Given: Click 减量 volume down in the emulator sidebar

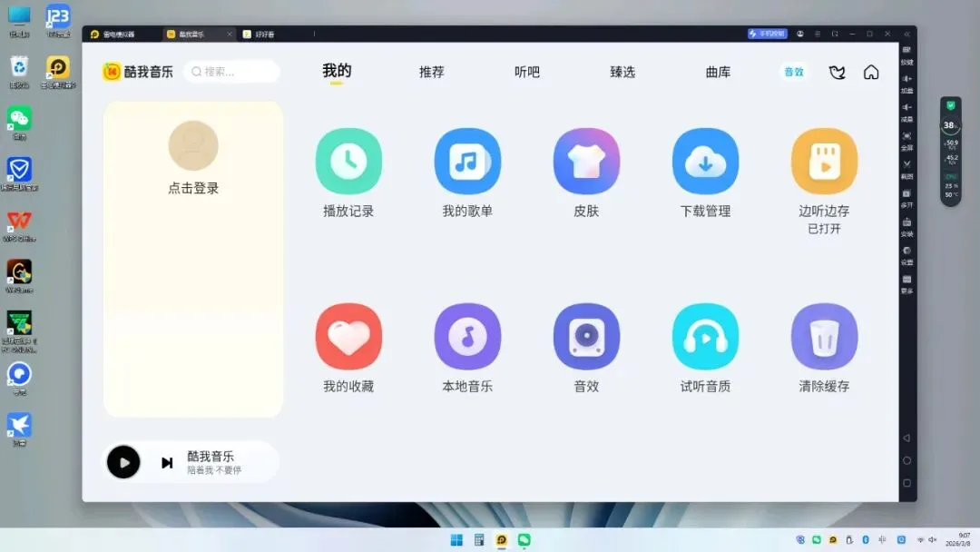Looking at the screenshot, I should [x=906, y=113].
